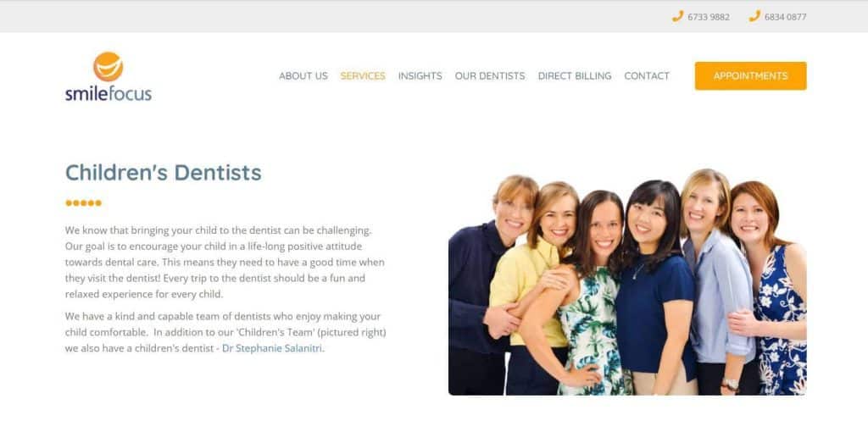Click the Children's Dentists heading
This screenshot has height=432, width=868.
pos(164,173)
